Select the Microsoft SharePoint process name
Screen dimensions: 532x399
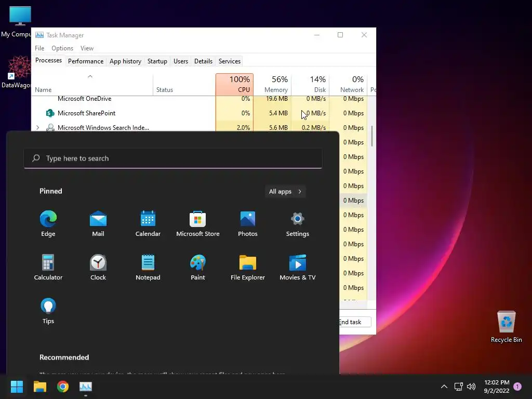point(87,113)
